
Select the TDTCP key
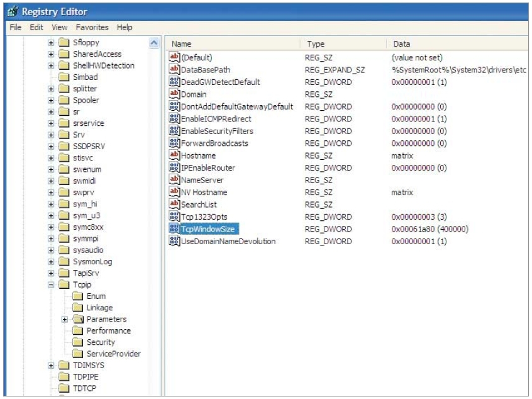point(84,388)
